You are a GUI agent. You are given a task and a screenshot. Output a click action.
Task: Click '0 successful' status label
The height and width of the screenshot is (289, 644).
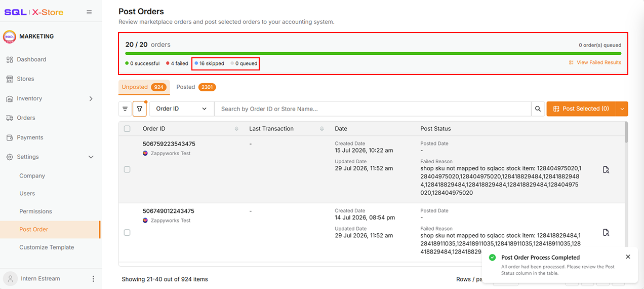click(142, 63)
